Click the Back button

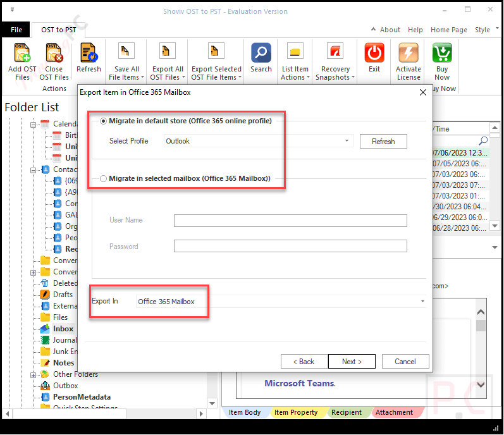(x=304, y=362)
